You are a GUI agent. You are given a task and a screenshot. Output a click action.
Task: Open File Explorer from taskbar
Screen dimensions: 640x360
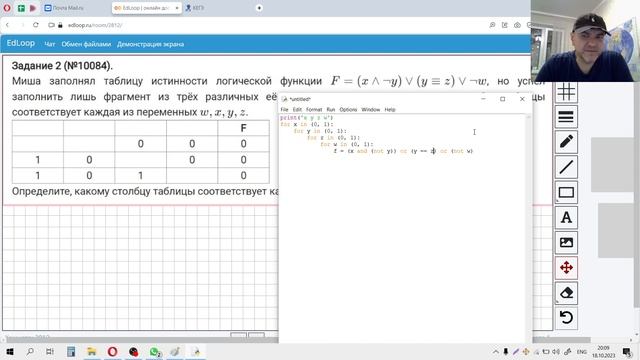[x=92, y=351]
